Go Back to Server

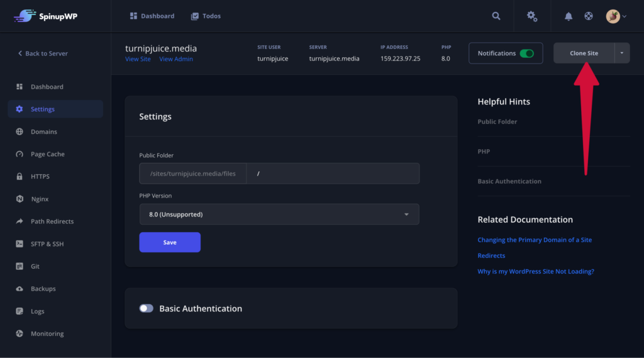click(x=43, y=53)
